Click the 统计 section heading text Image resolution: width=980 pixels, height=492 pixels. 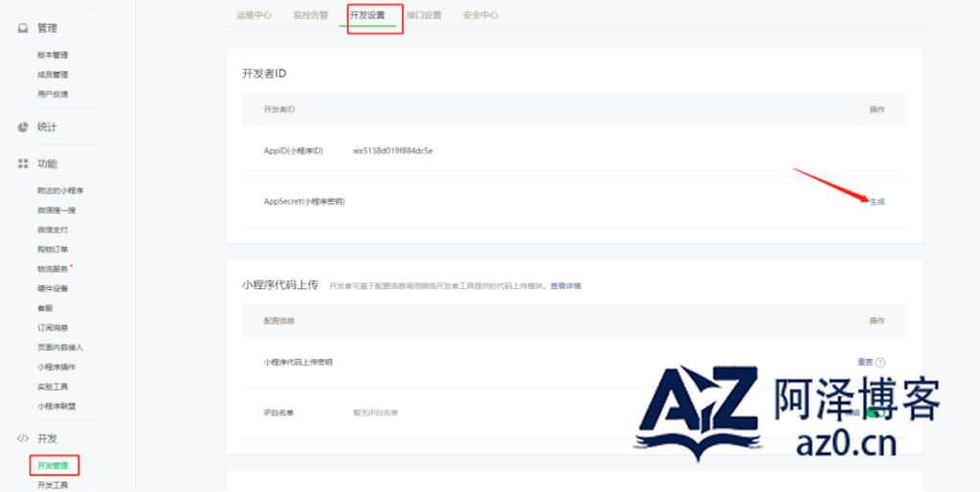47,127
